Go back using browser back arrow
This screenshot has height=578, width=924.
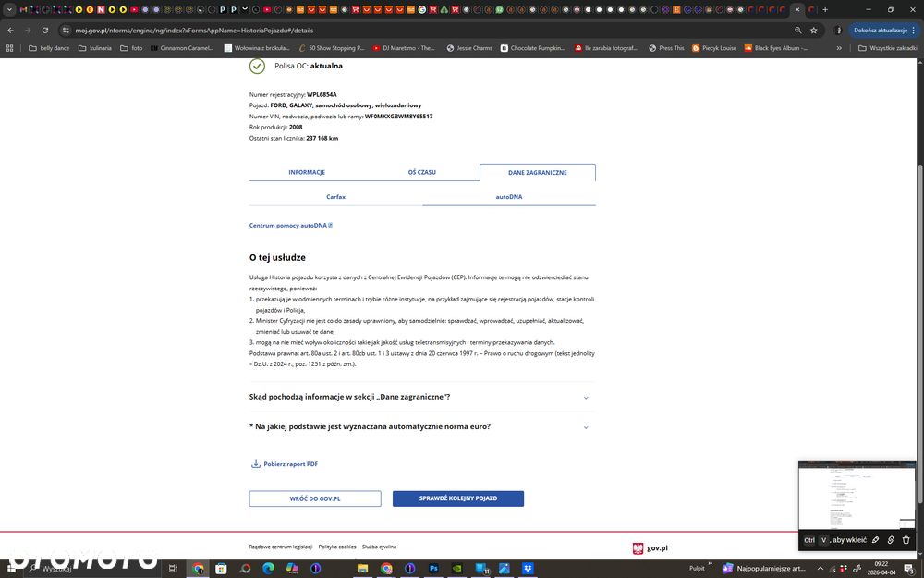tap(10, 31)
